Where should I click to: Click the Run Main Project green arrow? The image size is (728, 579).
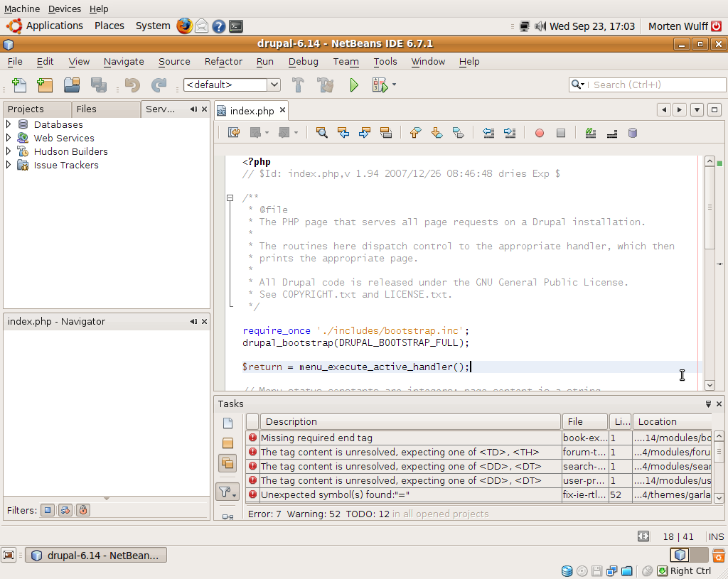tap(354, 85)
